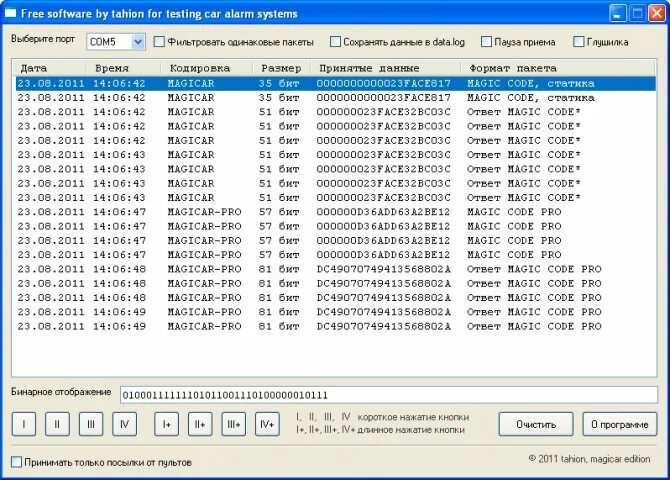Sort by the Время column header

[123, 68]
